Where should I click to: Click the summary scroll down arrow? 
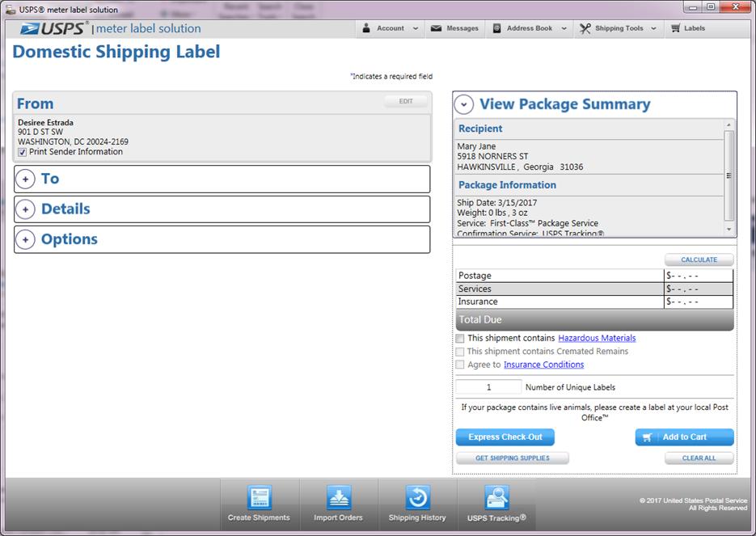point(729,230)
